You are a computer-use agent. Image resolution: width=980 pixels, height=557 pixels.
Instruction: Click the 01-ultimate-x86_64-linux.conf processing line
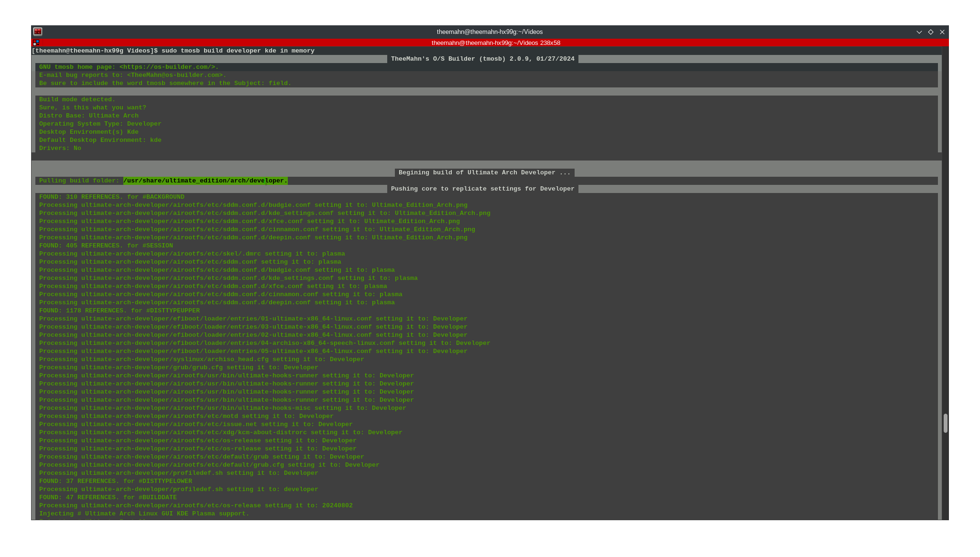click(x=253, y=319)
